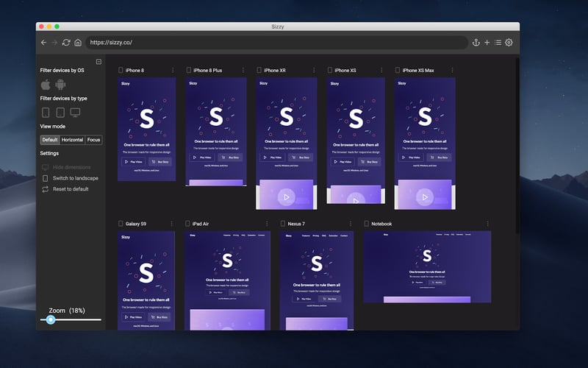Click the iPad Air preview
Viewport: 588px width, 368px height.
pos(227,280)
